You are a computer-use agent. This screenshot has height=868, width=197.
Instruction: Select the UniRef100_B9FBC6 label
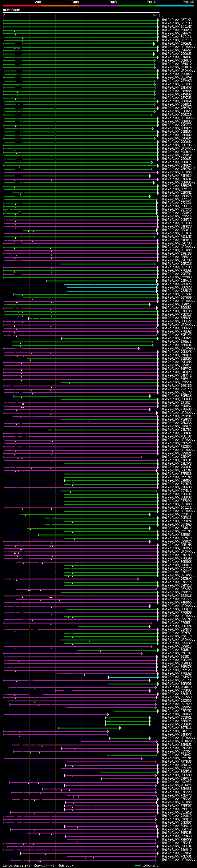[x=177, y=396]
